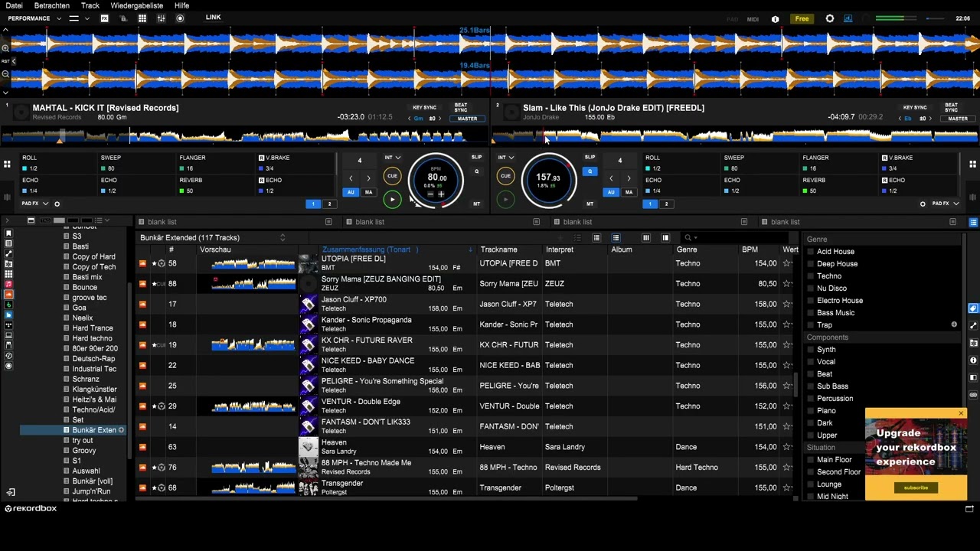Image resolution: width=980 pixels, height=551 pixels.
Task: Decrease deck 1 tempo with minus button
Action: coord(430,194)
